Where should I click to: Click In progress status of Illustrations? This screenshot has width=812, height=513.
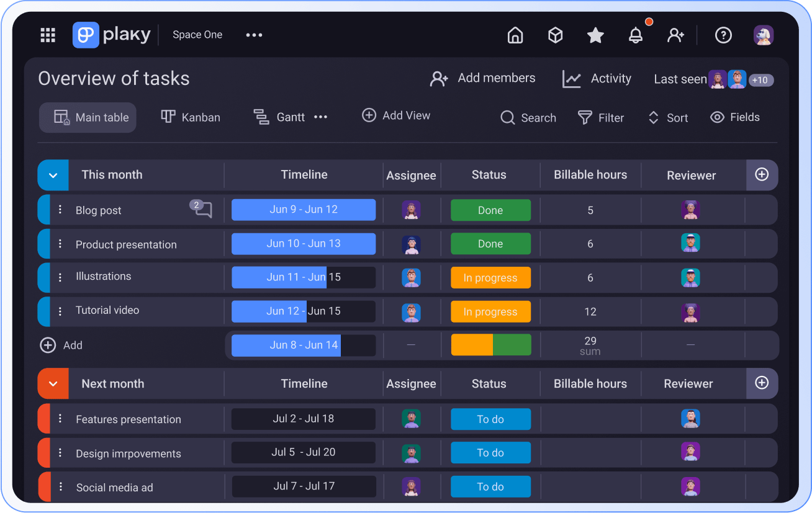click(490, 278)
